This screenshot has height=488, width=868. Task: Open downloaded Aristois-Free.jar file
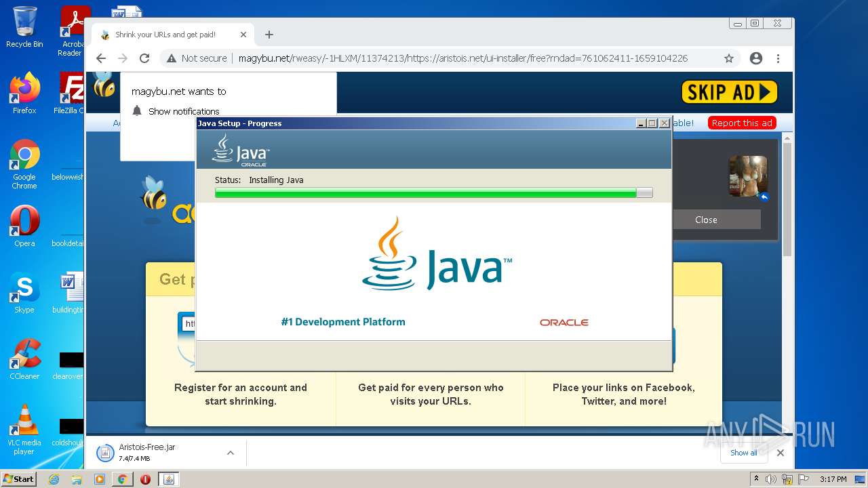pyautogui.click(x=148, y=452)
